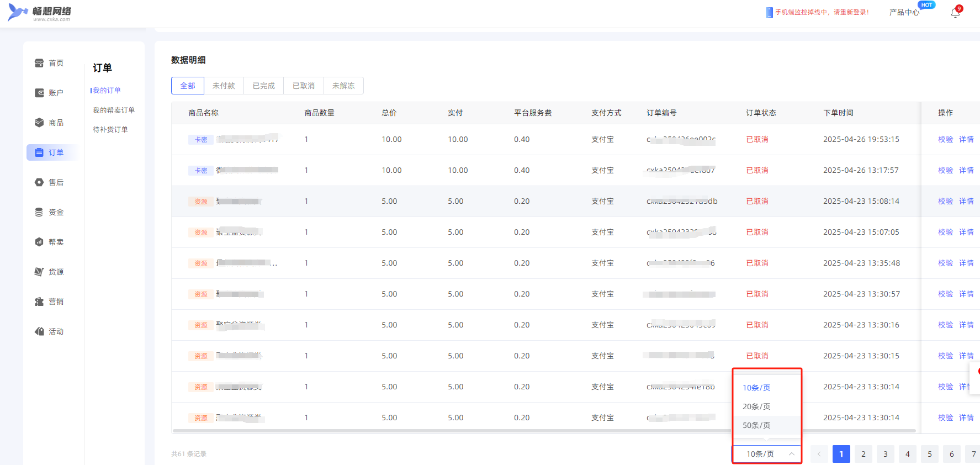Image resolution: width=980 pixels, height=465 pixels.
Task: Click the 订单 list sidebar icon
Action: [x=39, y=152]
